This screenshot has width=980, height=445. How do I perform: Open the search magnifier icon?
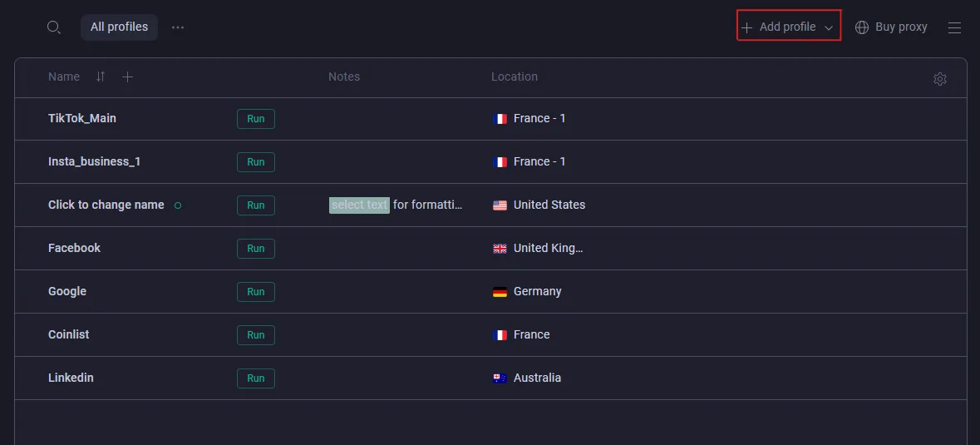tap(54, 27)
